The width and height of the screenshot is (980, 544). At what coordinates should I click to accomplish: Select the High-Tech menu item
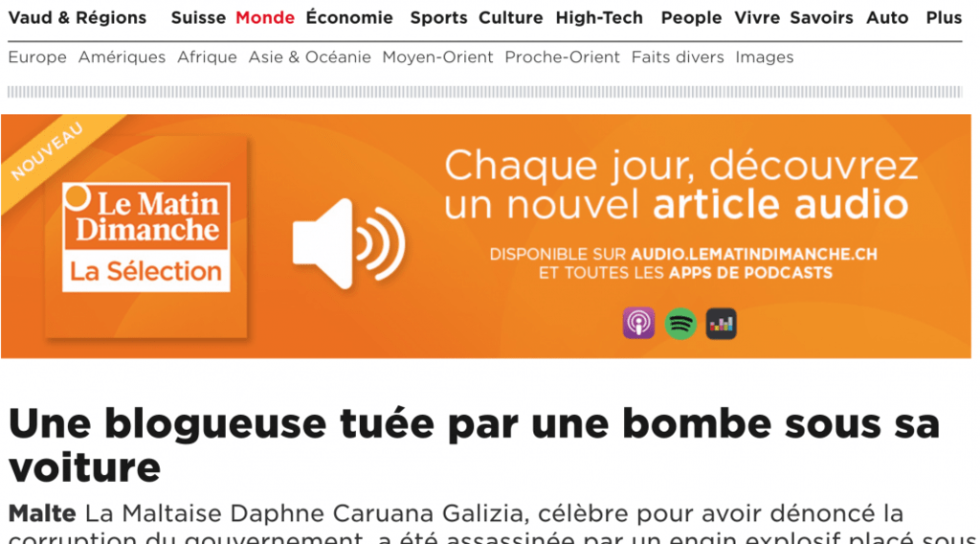click(x=599, y=17)
